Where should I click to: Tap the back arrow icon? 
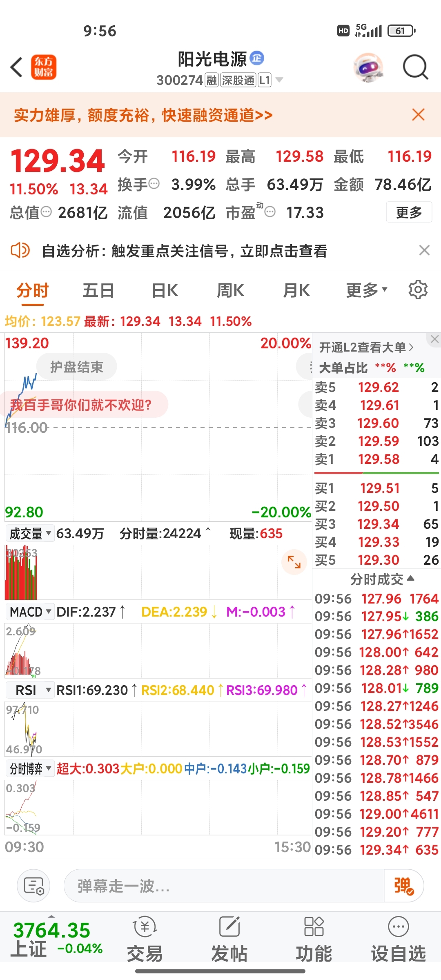pos(17,67)
